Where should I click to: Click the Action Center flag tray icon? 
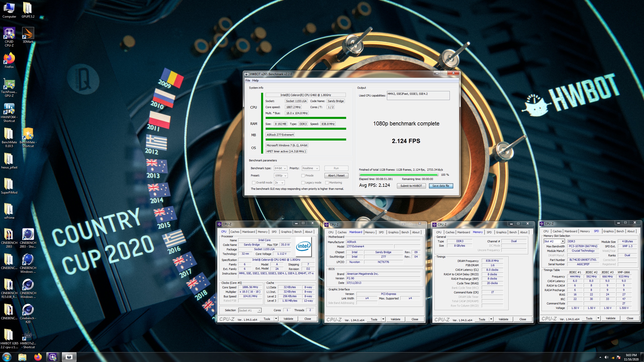coord(619,357)
